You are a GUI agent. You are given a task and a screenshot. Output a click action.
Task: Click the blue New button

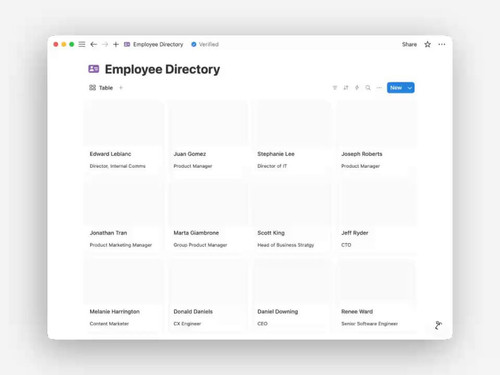tap(396, 88)
